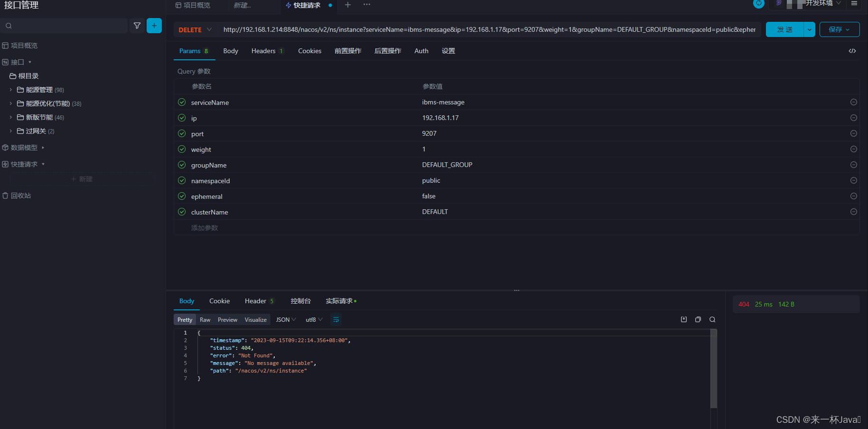Open the 前置操作 tab
Screen dimensions: 868x429
[x=348, y=51]
